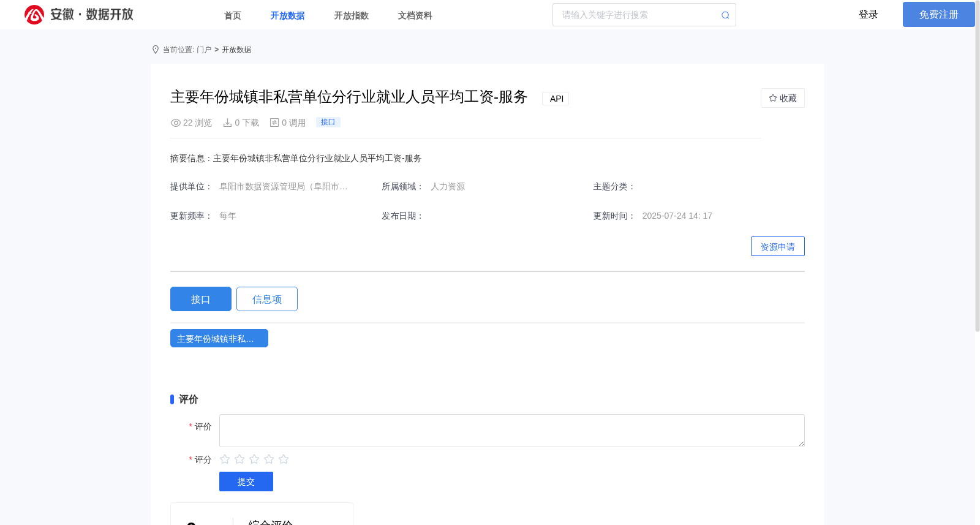Image resolution: width=980 pixels, height=525 pixels.
Task: Rate four stars
Action: 269,459
